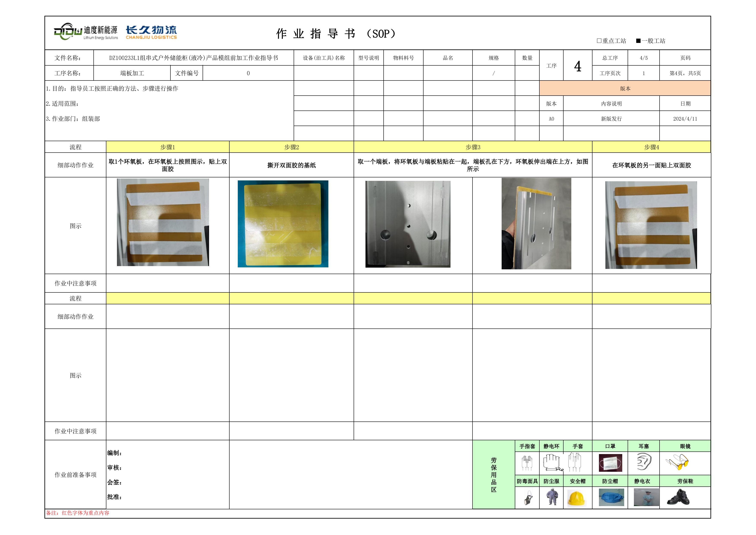Viewport: 756px width, 535px height.
Task: Click the gas mask (防毒面具) icon
Action: 528,498
